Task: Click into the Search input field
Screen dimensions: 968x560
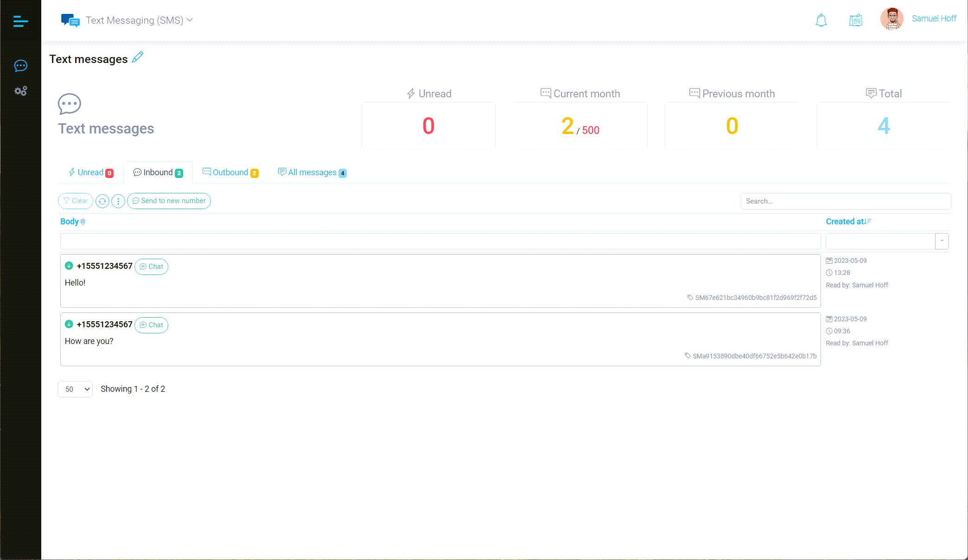Action: [845, 201]
